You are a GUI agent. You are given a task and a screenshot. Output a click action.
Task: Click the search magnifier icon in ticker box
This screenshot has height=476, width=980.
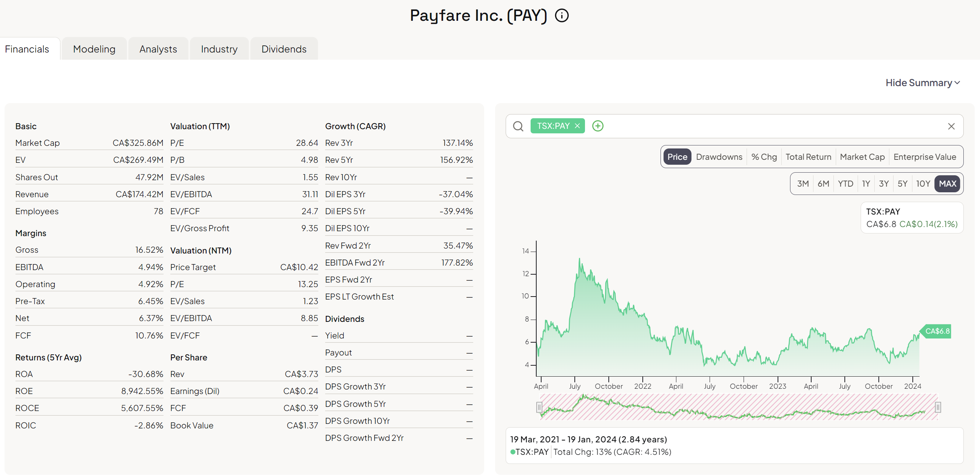click(x=518, y=126)
